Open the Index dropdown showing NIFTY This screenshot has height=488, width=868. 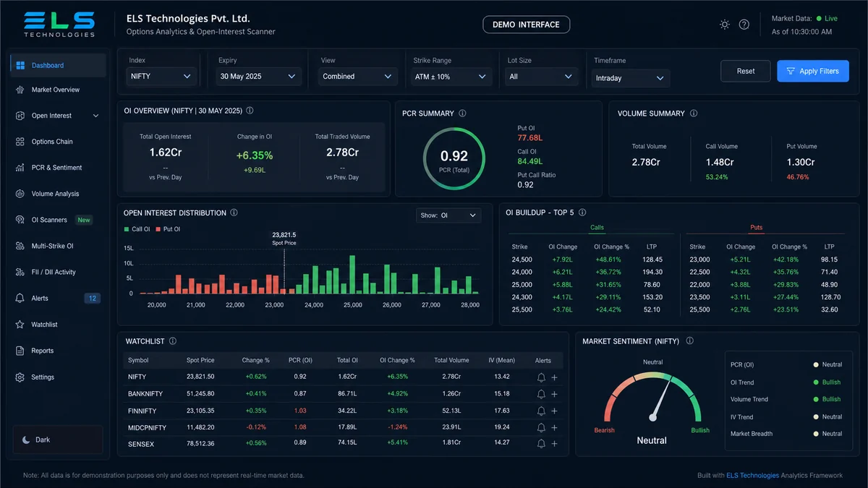[x=161, y=76]
